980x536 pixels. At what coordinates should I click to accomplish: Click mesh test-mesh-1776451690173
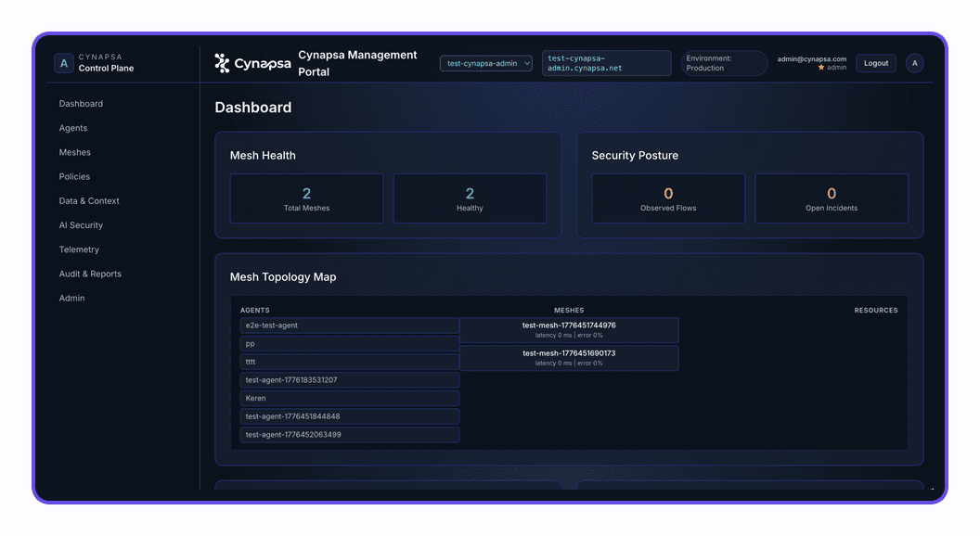click(569, 358)
